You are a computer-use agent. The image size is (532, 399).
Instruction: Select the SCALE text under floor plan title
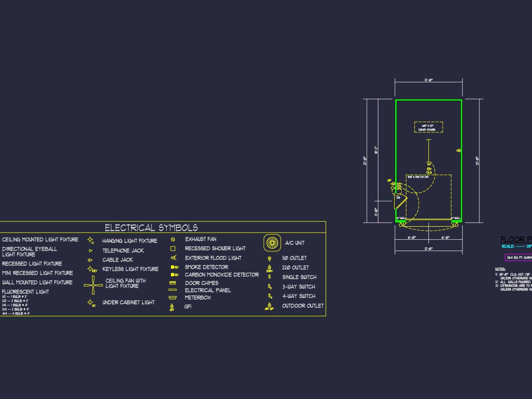tap(517, 246)
